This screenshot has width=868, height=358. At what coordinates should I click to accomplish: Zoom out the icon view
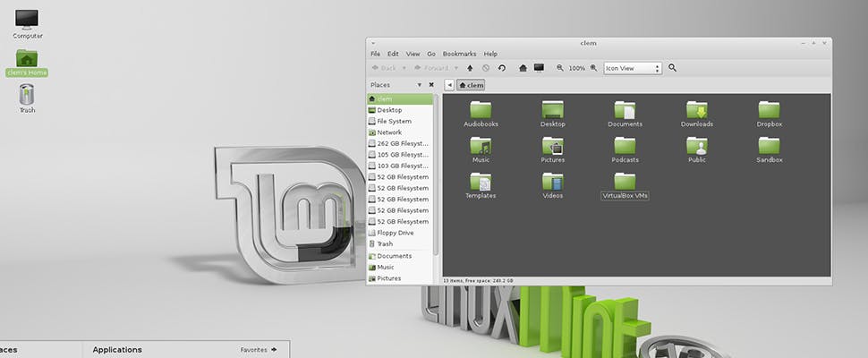click(559, 67)
